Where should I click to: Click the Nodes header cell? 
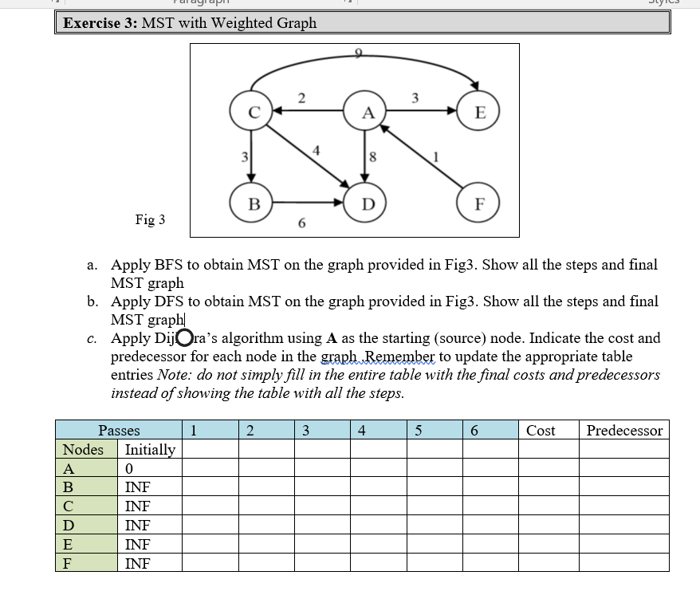[x=83, y=449]
